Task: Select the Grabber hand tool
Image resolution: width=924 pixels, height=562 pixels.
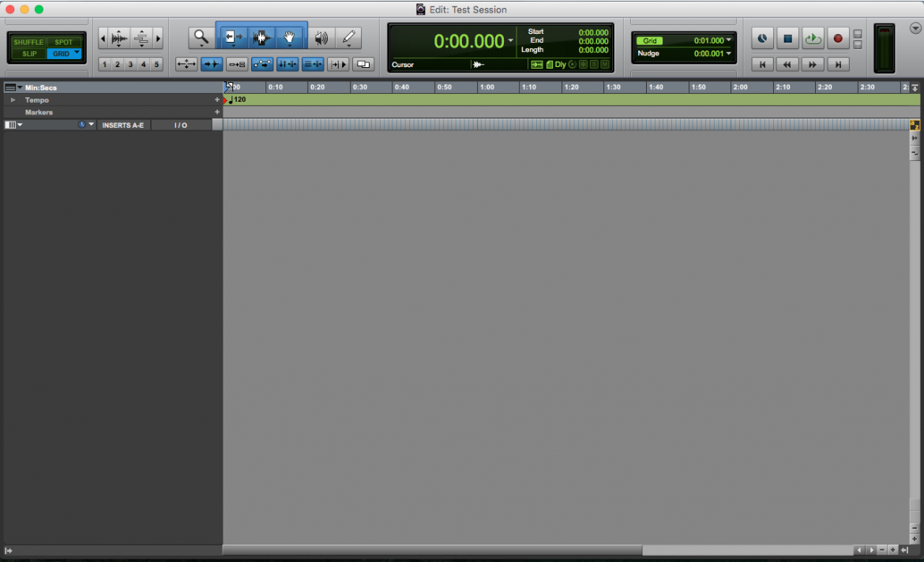Action: coord(288,37)
